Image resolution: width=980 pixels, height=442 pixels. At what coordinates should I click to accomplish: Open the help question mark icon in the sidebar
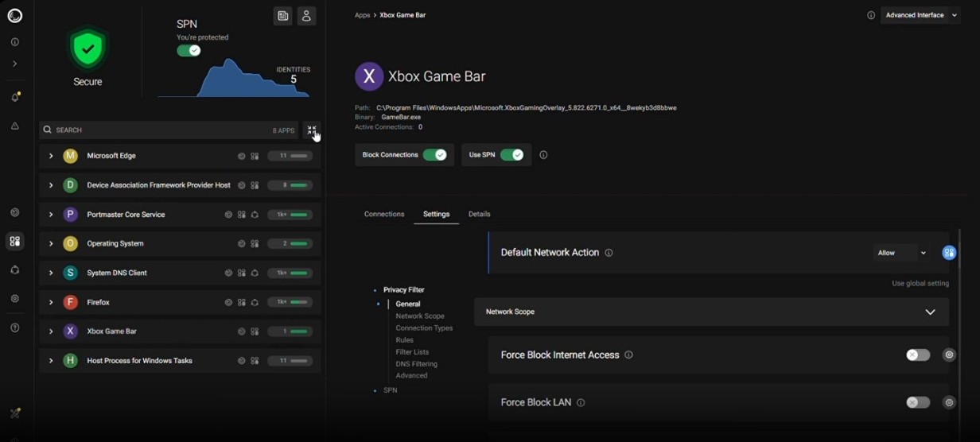pyautogui.click(x=14, y=328)
